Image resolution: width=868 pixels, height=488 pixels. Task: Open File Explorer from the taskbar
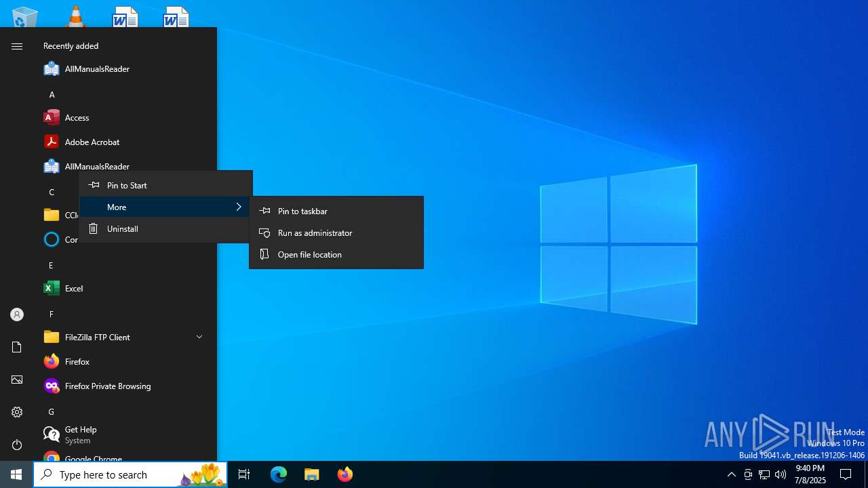click(312, 474)
